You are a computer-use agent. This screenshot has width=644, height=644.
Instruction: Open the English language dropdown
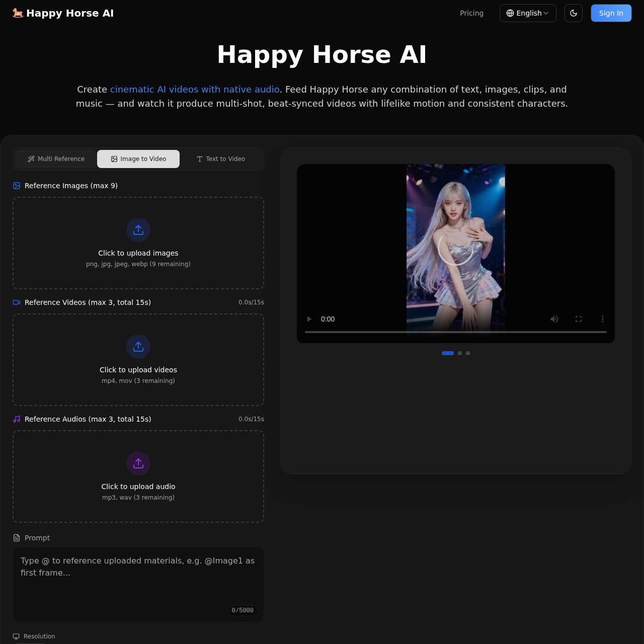pos(528,13)
